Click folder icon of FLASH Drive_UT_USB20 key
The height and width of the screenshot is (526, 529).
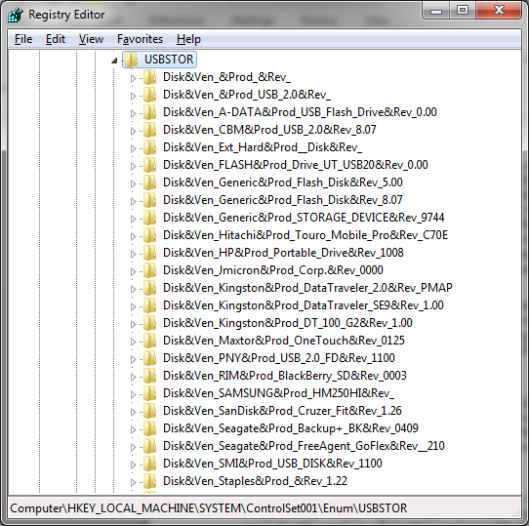pyautogui.click(x=149, y=165)
